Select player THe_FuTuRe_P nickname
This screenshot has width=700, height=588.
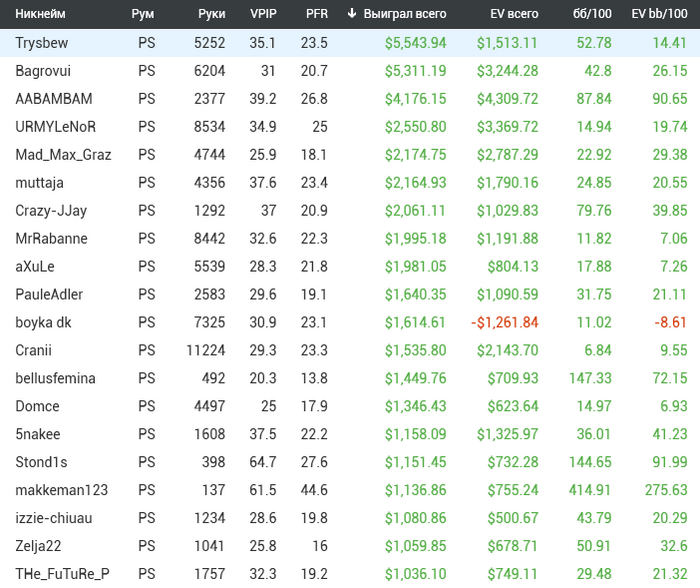[x=62, y=574]
